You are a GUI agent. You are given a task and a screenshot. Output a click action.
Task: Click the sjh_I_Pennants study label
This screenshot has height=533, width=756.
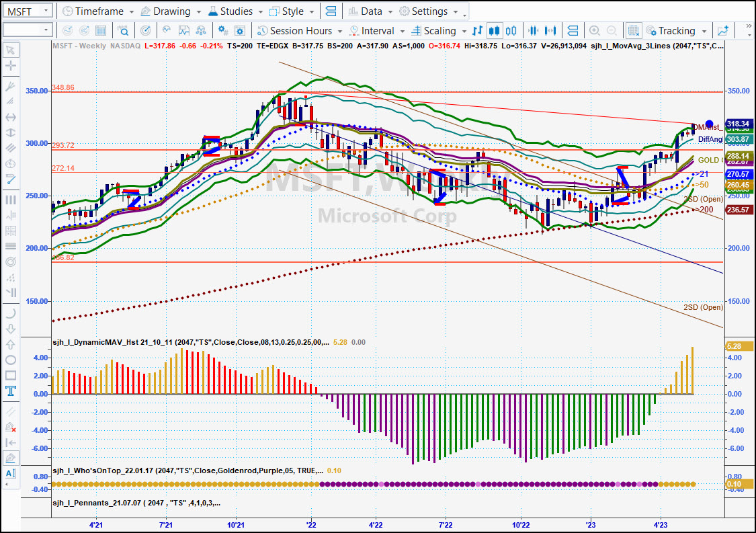click(x=136, y=503)
